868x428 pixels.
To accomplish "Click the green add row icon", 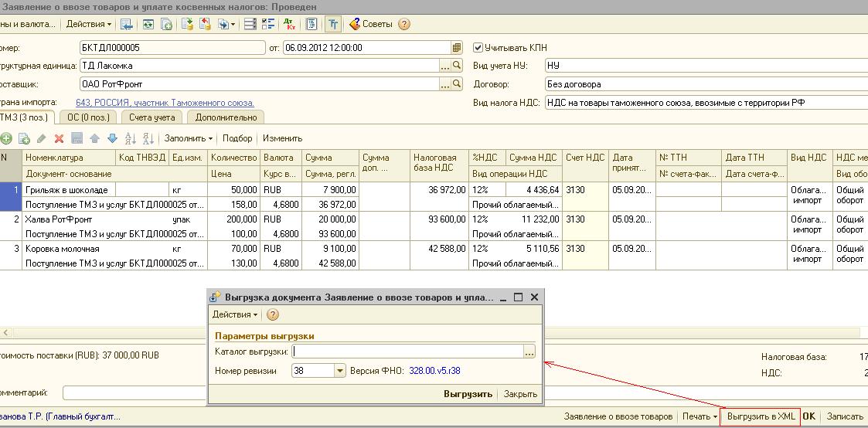I will coord(6,138).
